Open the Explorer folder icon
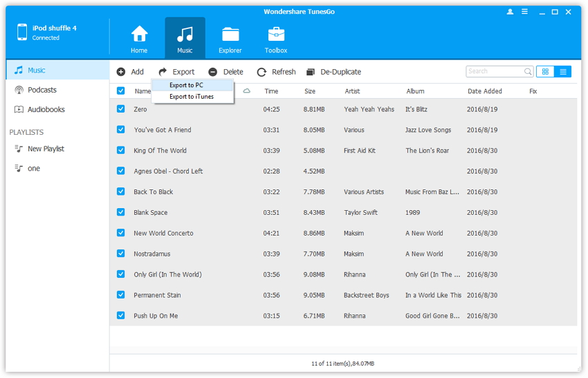The height and width of the screenshot is (378, 588). 230,35
